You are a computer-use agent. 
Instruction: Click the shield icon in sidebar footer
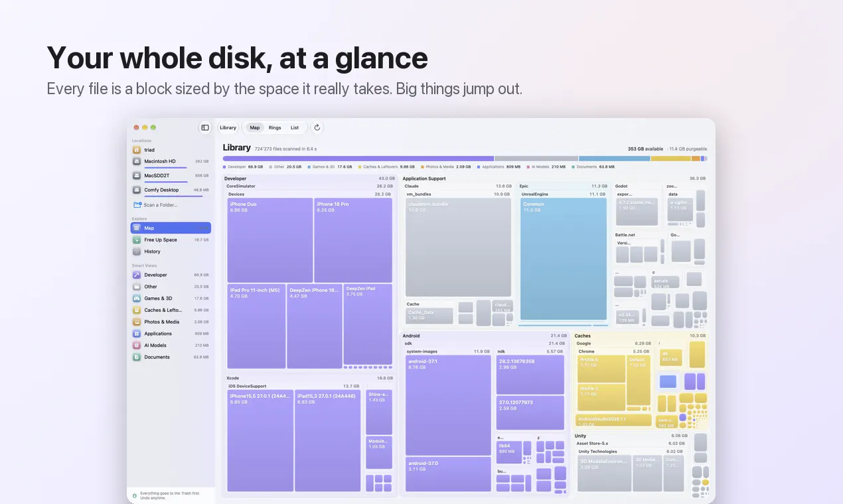click(x=135, y=495)
